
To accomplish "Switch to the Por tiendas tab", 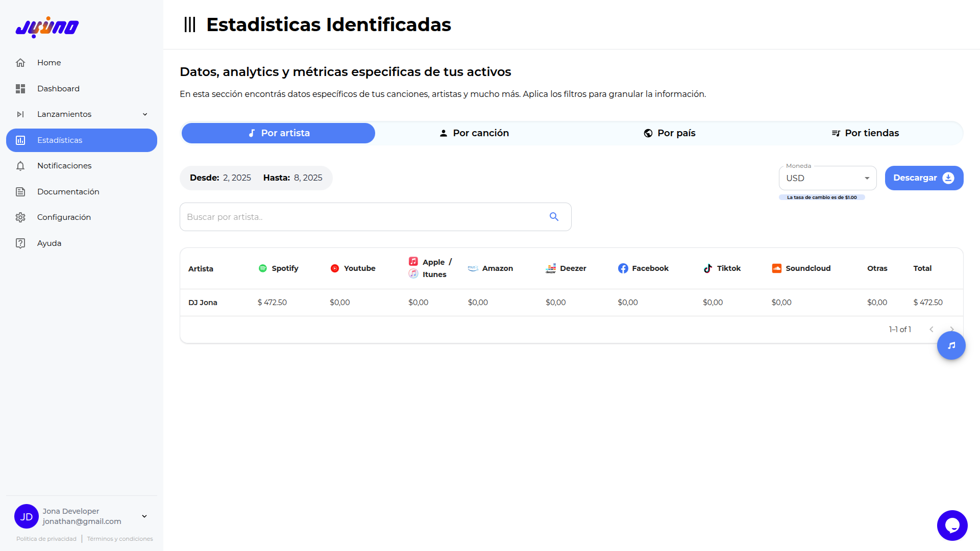I will coord(865,133).
